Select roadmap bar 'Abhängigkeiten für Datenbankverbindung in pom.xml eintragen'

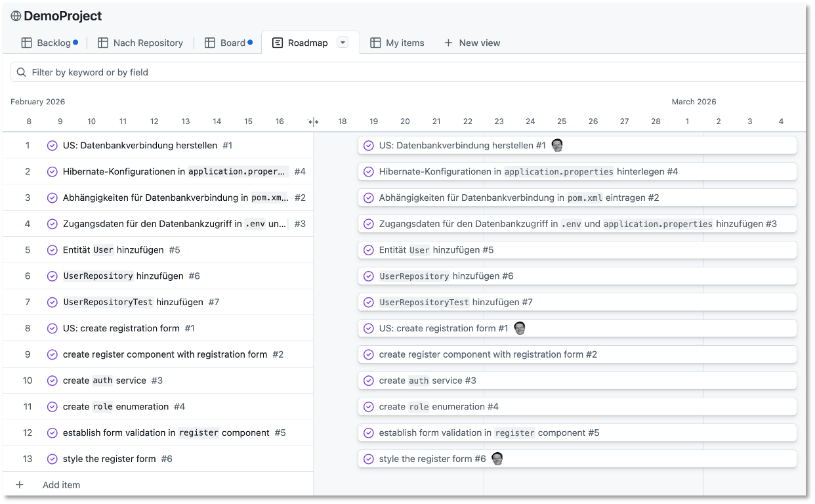pos(577,198)
